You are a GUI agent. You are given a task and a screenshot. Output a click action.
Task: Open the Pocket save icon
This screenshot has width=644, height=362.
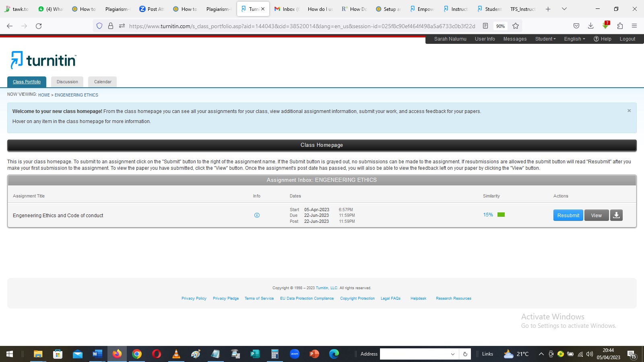tap(576, 26)
